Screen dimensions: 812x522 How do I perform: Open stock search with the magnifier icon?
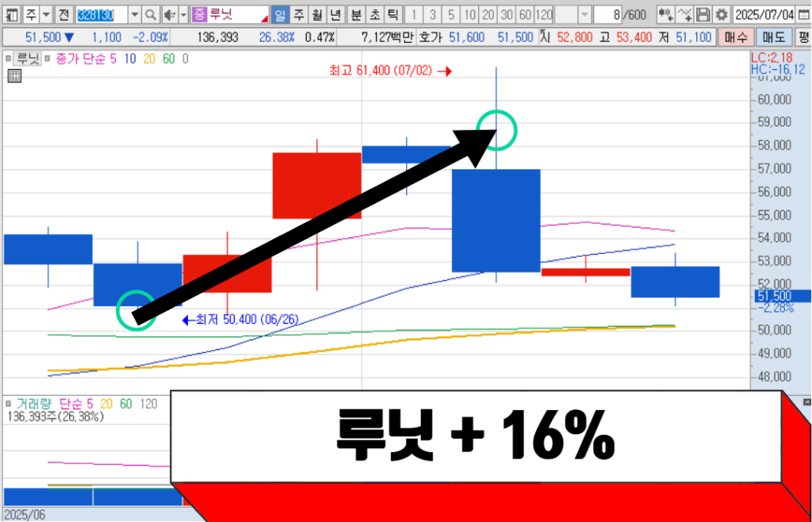[x=150, y=14]
